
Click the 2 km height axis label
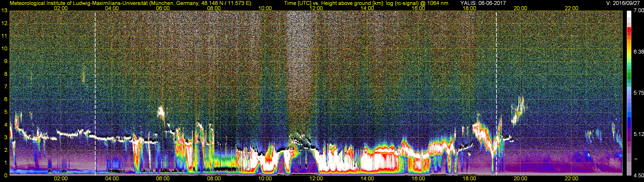point(6,150)
